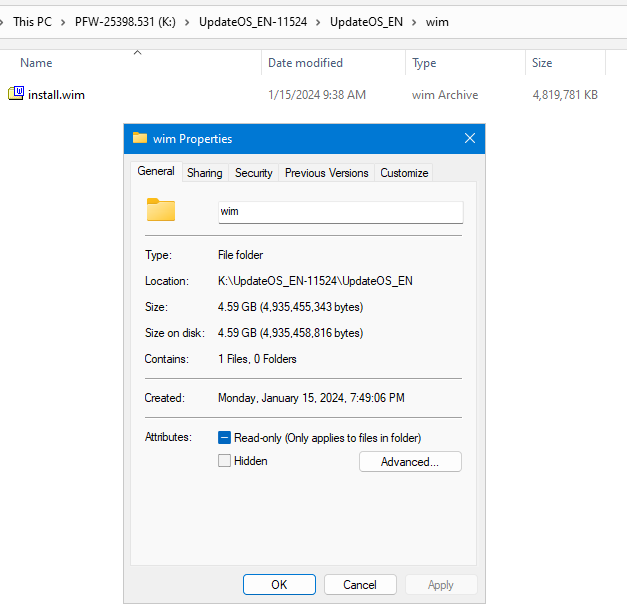The height and width of the screenshot is (613, 627).
Task: Navigate to PFW-25398.531 (K:) breadcrumb
Action: pos(125,22)
